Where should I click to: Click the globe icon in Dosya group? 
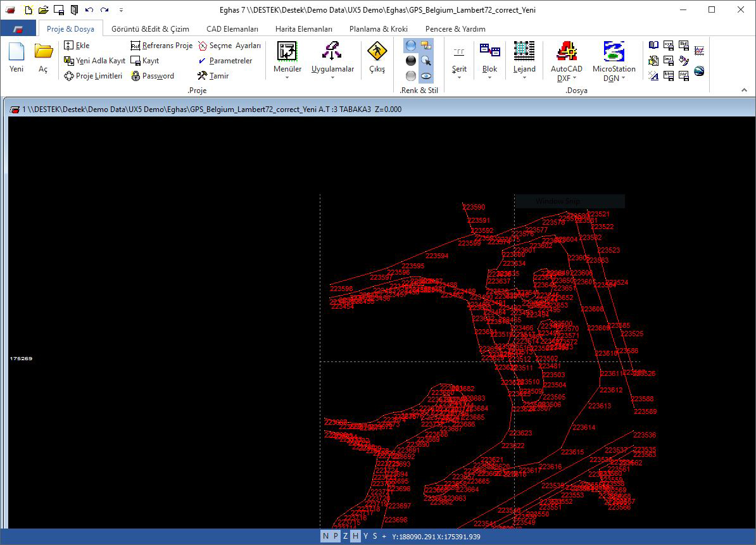tap(699, 71)
